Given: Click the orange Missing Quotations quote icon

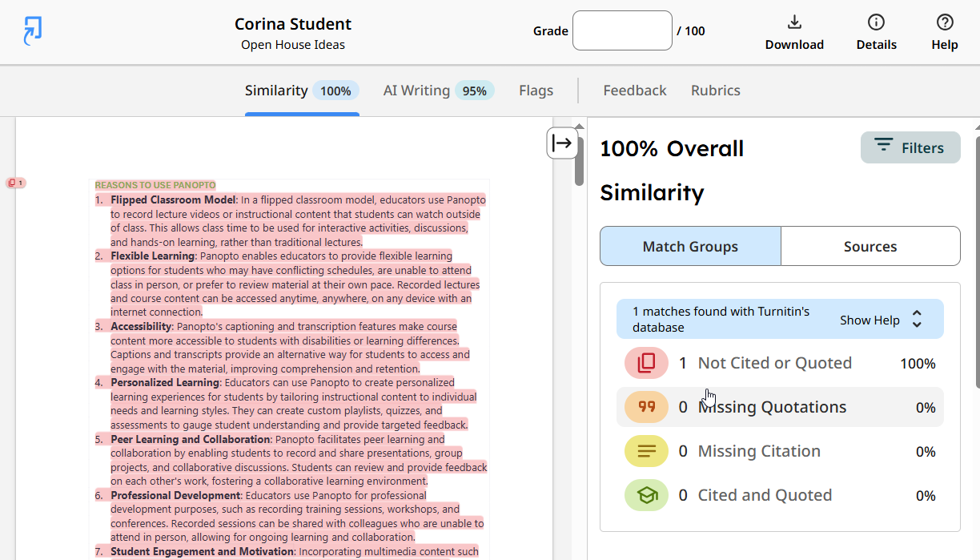Looking at the screenshot, I should tap(645, 406).
